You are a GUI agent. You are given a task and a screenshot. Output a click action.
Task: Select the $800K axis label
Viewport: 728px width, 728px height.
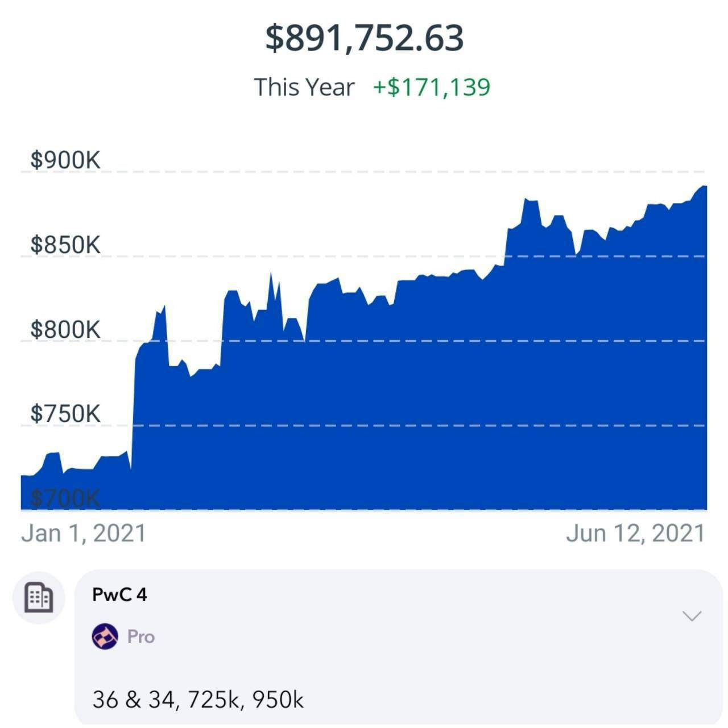(65, 329)
